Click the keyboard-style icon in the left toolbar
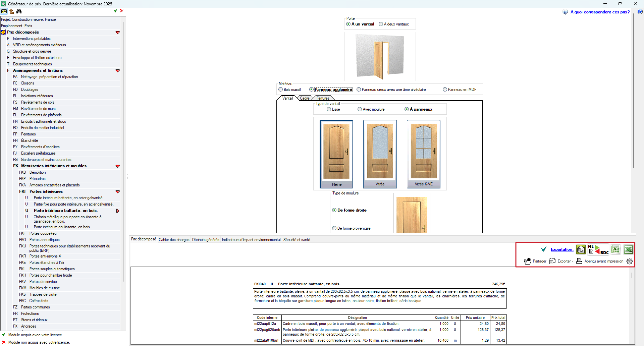The width and height of the screenshot is (644, 346). point(4,11)
